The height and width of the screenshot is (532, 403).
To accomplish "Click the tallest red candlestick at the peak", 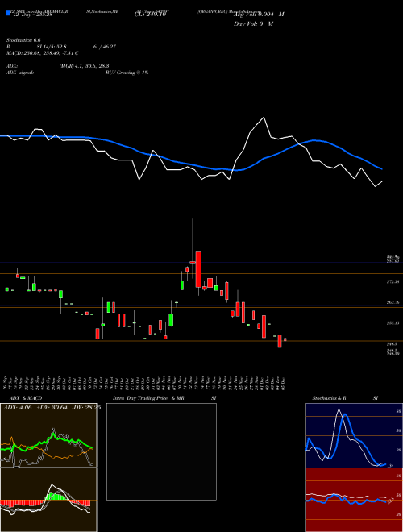I will 198,269.
